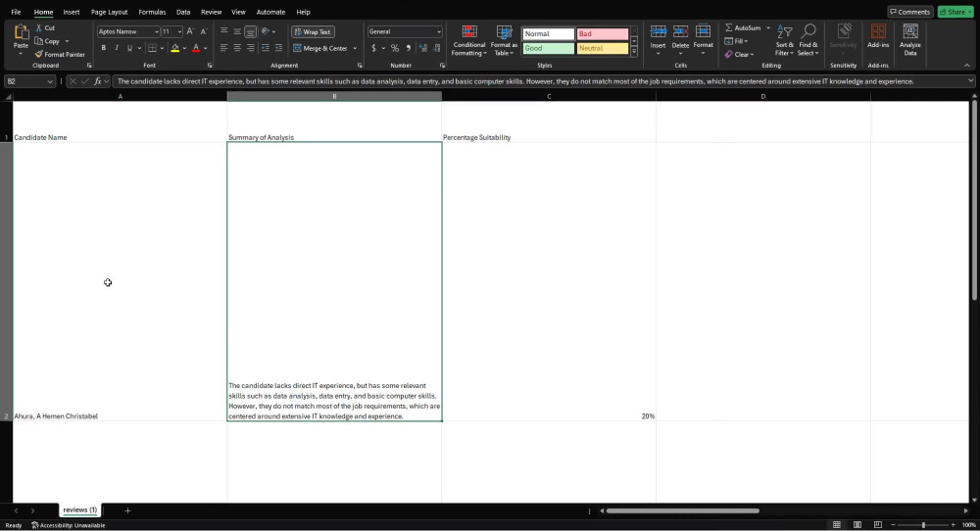Expand the Copy dropdown arrow

67,41
